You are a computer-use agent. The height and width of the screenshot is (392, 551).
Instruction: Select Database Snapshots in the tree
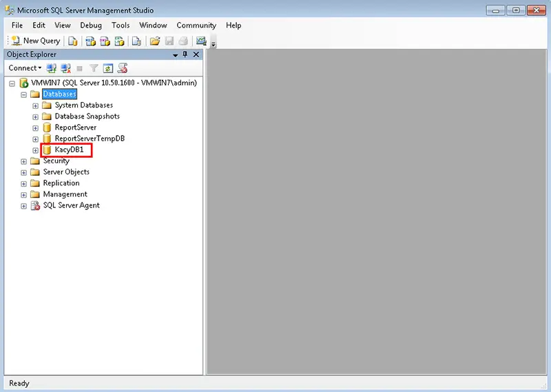pyautogui.click(x=87, y=116)
